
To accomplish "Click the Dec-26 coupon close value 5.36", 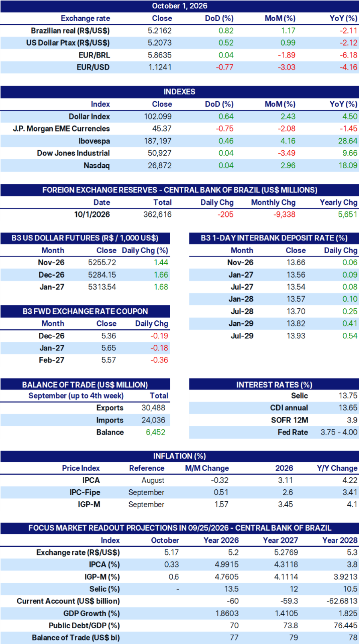I will 108,336.
